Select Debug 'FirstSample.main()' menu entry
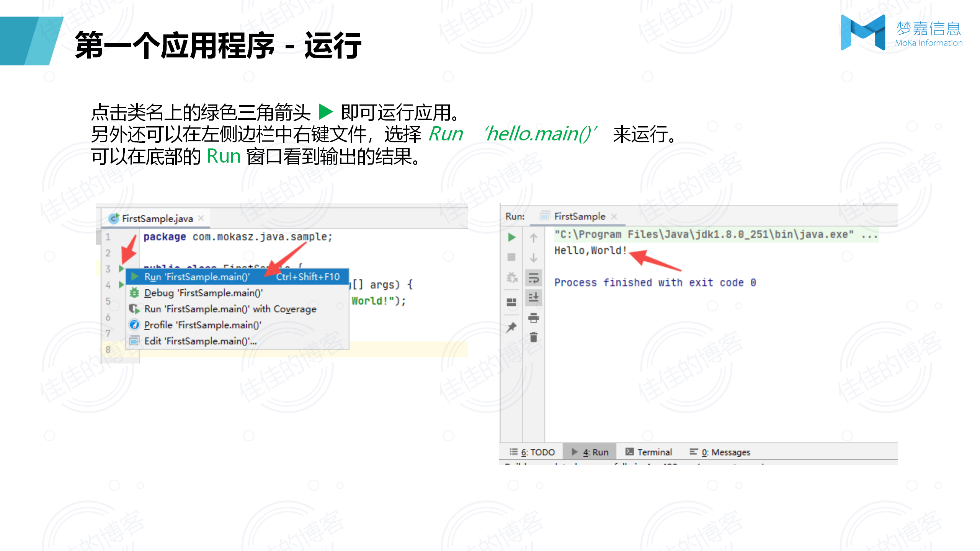This screenshot has width=980, height=551. 237,293
